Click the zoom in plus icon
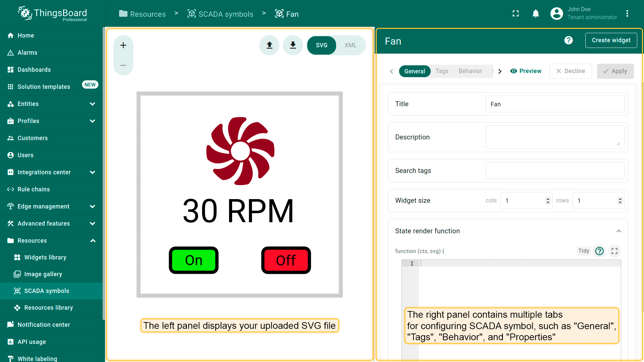This screenshot has width=644, height=362. point(123,45)
